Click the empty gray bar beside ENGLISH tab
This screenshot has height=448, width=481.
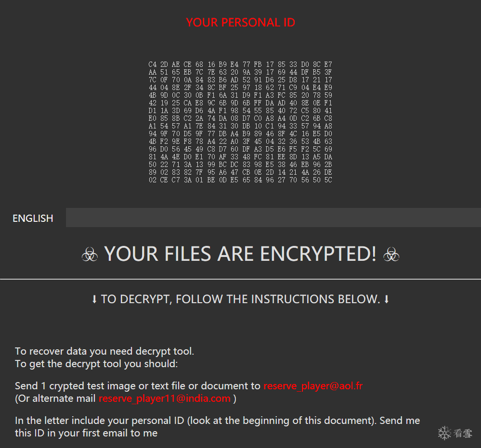coord(273,218)
